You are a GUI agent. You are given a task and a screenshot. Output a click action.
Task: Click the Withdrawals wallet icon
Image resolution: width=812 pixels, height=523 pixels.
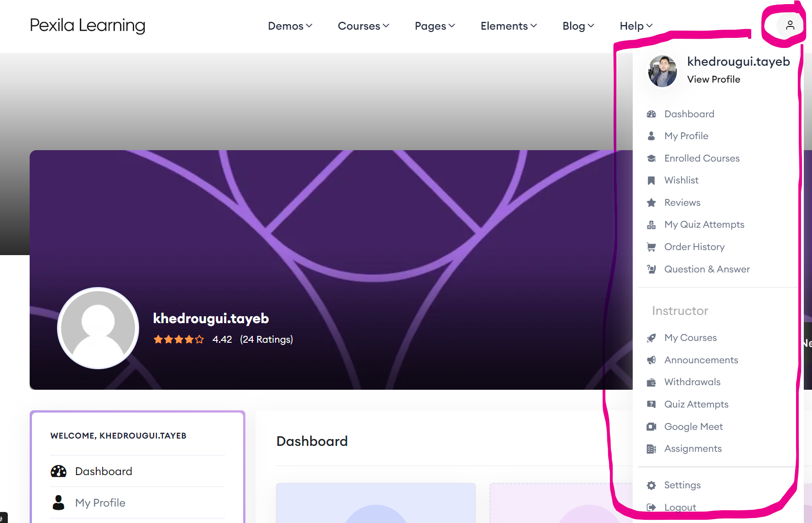(x=651, y=382)
